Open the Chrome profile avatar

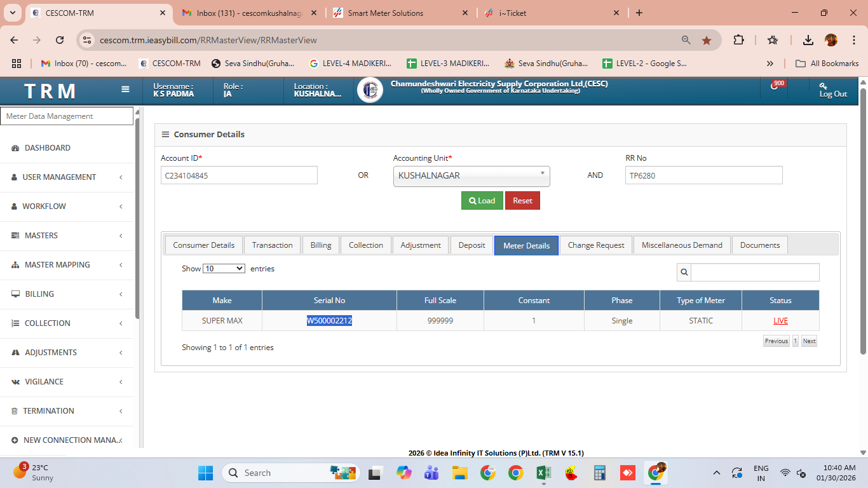[x=831, y=40]
